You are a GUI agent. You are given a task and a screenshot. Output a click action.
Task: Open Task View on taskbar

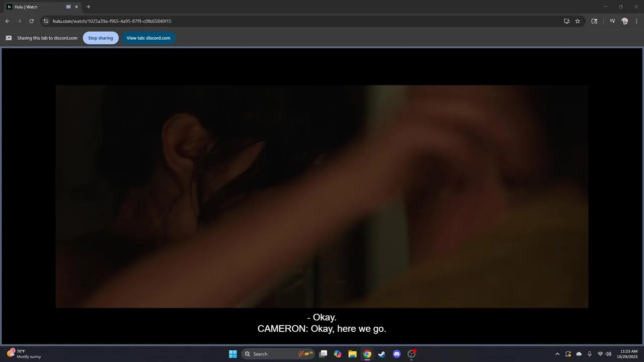click(x=324, y=354)
